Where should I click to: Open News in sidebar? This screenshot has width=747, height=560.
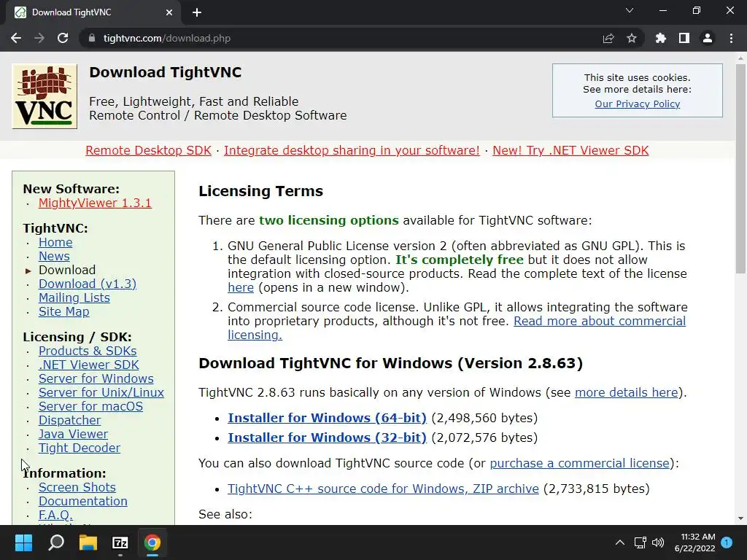54,256
